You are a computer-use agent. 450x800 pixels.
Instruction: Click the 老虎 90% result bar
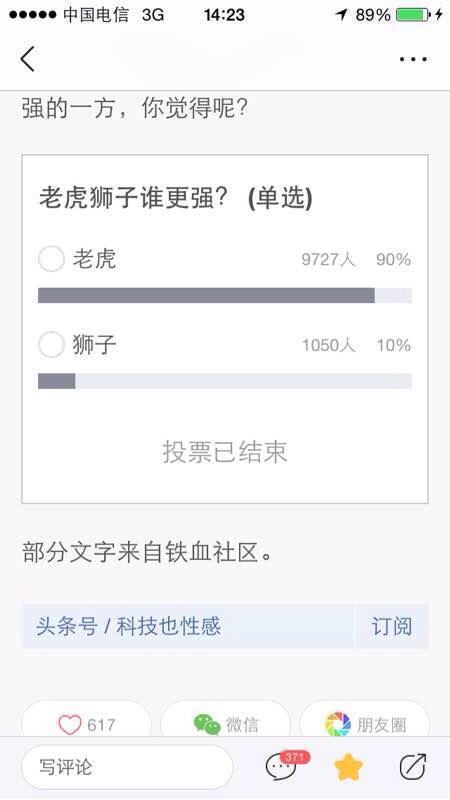coord(225,295)
